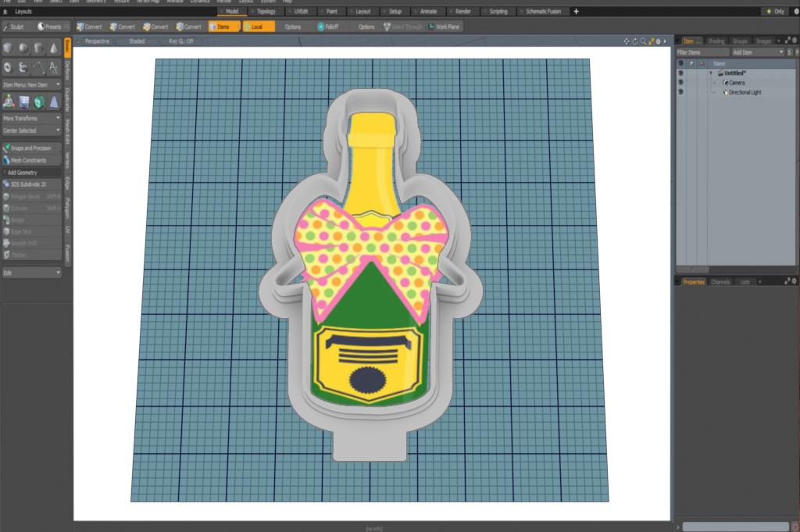
Task: Select the Torus primitive tool
Action: point(7,67)
